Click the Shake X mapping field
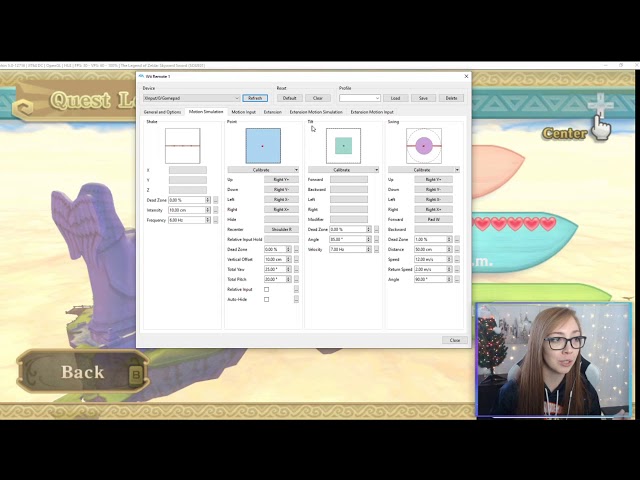This screenshot has height=480, width=640. click(188, 170)
